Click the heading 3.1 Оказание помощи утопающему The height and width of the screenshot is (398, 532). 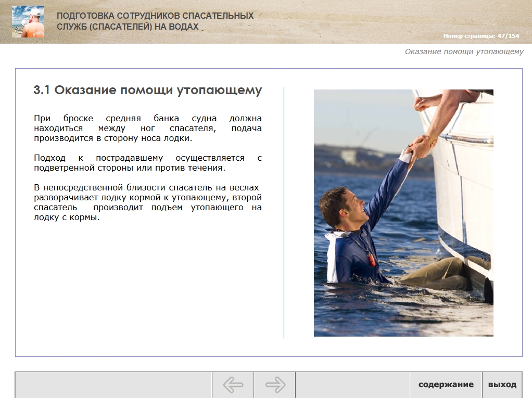pyautogui.click(x=148, y=90)
